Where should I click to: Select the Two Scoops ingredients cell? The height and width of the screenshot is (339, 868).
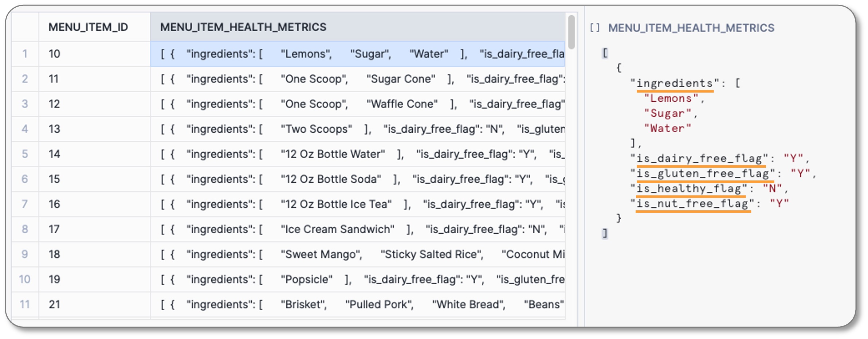[357, 129]
